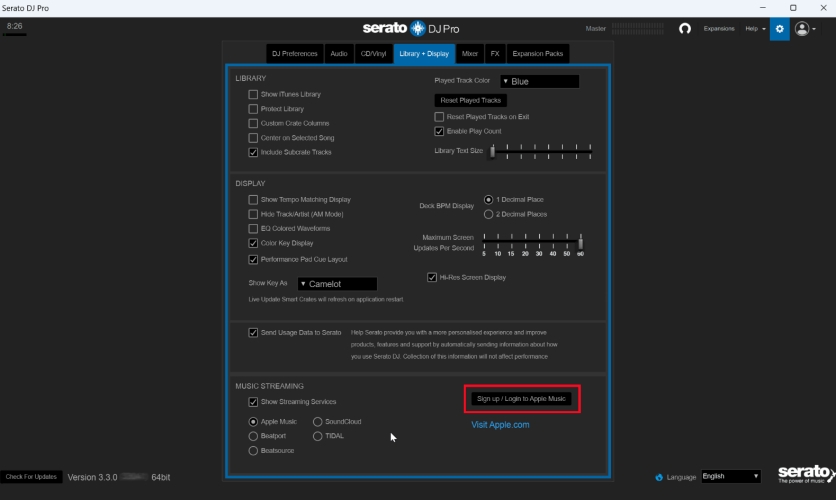The image size is (836, 500).
Task: Open the user profile icon menu
Action: (805, 29)
